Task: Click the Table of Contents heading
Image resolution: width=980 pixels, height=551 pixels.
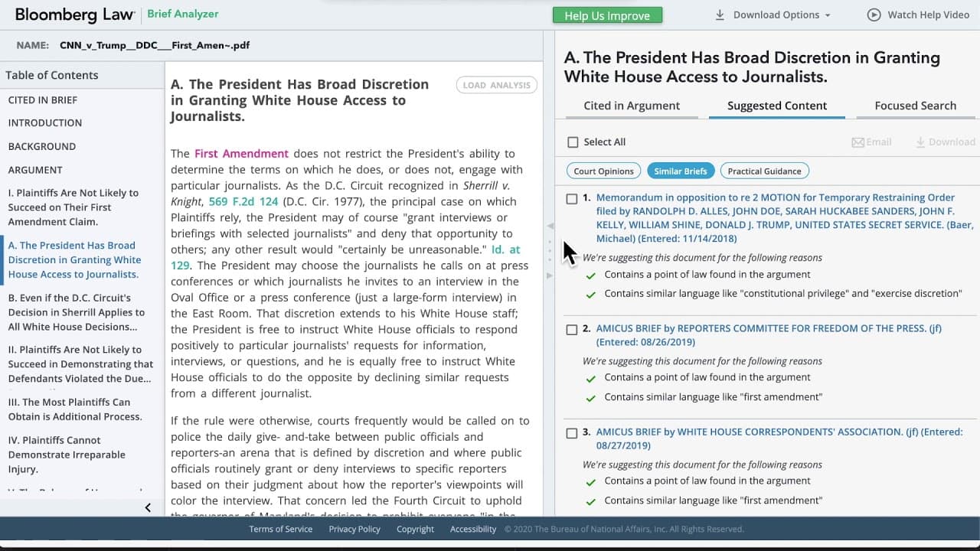Action: tap(52, 75)
